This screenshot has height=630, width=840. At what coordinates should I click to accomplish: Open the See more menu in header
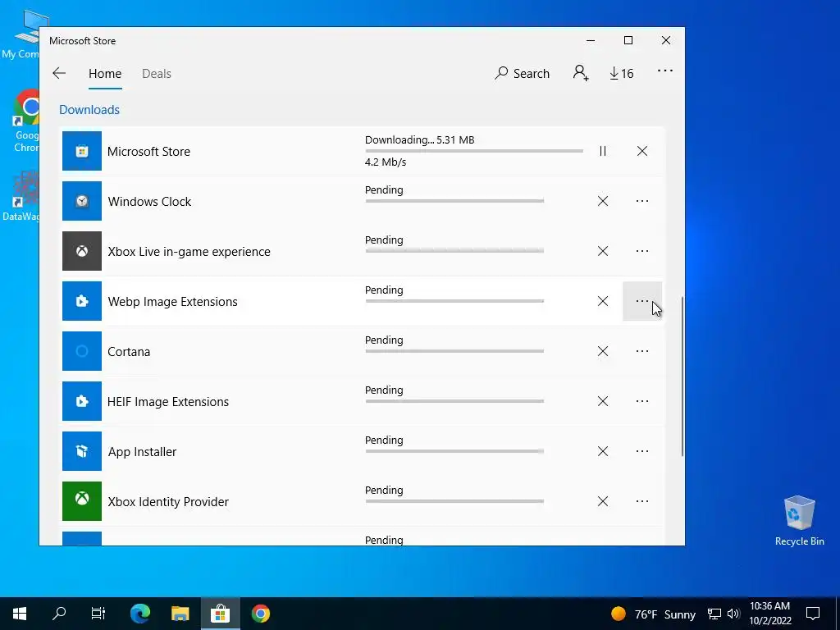[x=664, y=71]
